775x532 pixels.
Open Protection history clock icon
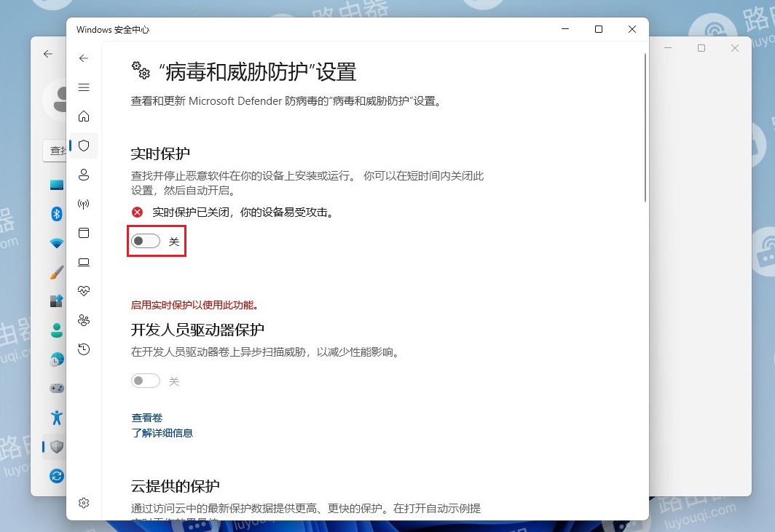coord(84,349)
